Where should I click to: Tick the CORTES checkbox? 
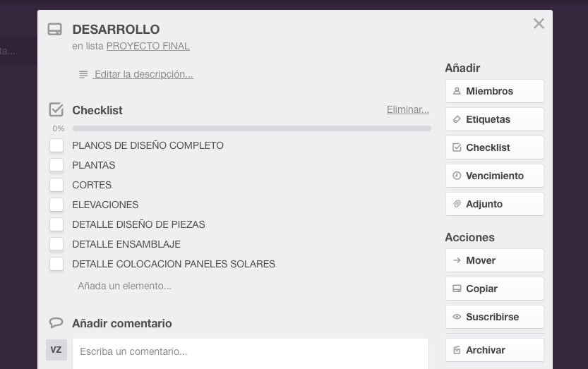[x=56, y=185]
